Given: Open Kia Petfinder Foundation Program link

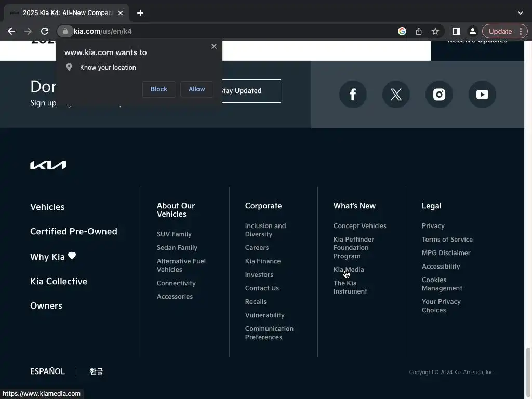Looking at the screenshot, I should (353, 248).
